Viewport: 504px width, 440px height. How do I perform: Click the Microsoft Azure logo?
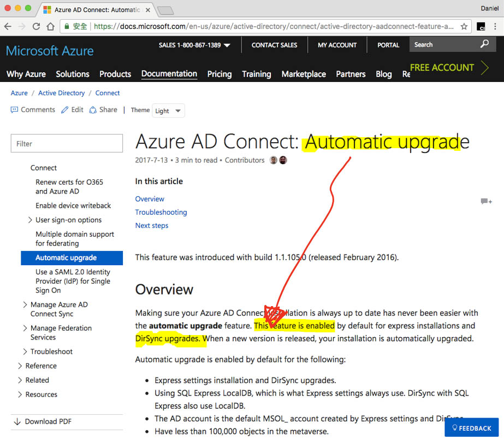coord(50,51)
